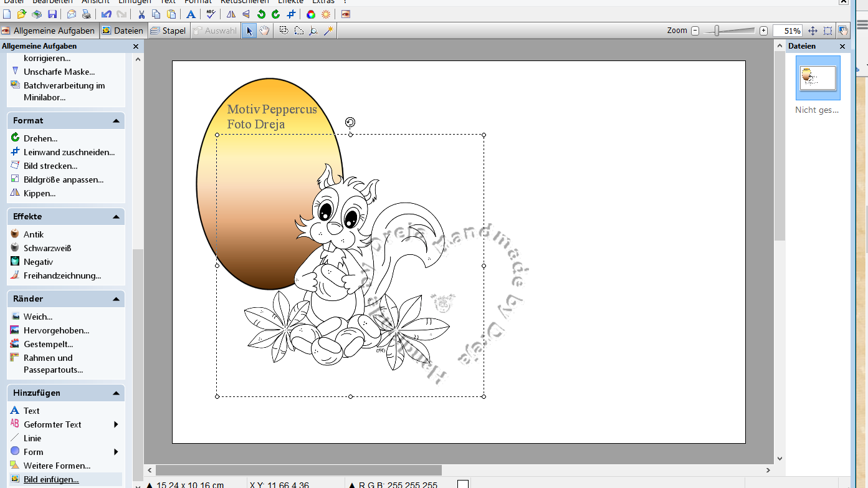The image size is (868, 488).
Task: Apply the Negativ effect
Action: click(x=39, y=262)
